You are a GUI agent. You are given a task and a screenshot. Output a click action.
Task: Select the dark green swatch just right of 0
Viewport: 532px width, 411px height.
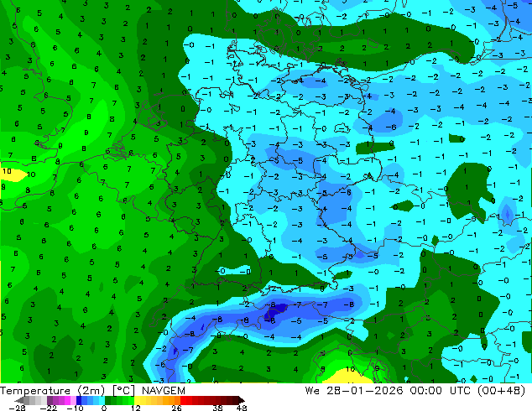[108, 400]
